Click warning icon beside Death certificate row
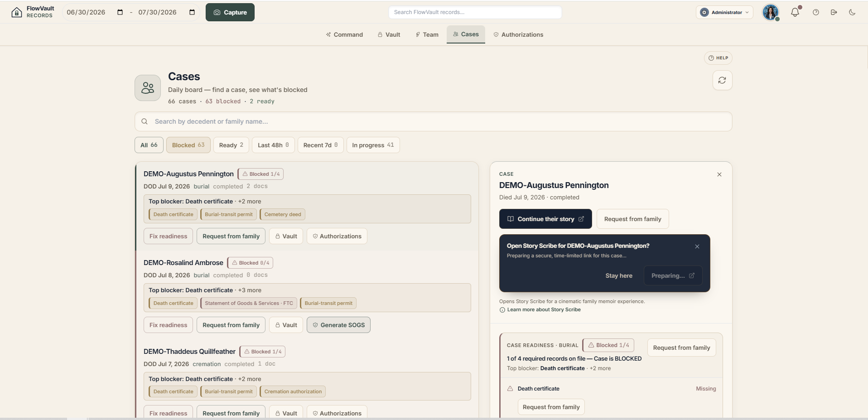Image resolution: width=868 pixels, height=420 pixels. click(x=510, y=389)
